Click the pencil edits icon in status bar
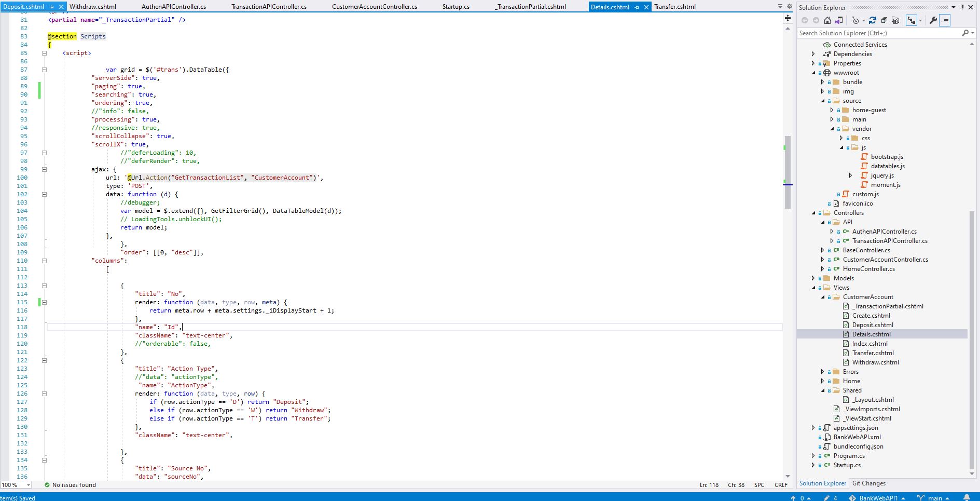980x501 pixels. pyautogui.click(x=827, y=497)
